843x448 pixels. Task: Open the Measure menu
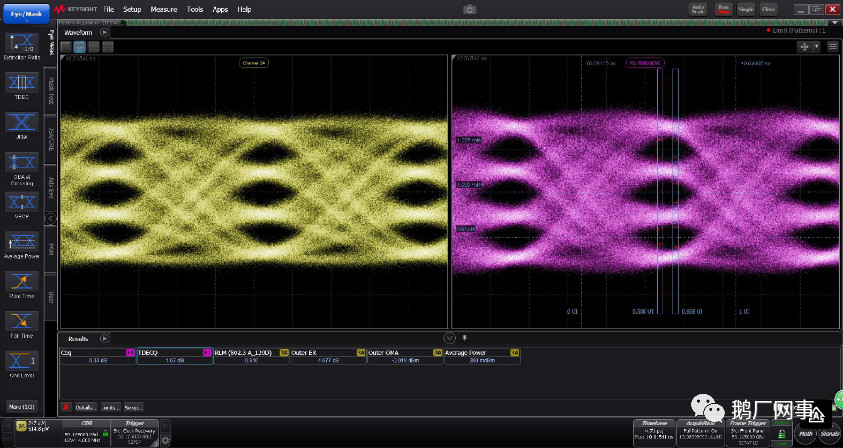[x=163, y=9]
